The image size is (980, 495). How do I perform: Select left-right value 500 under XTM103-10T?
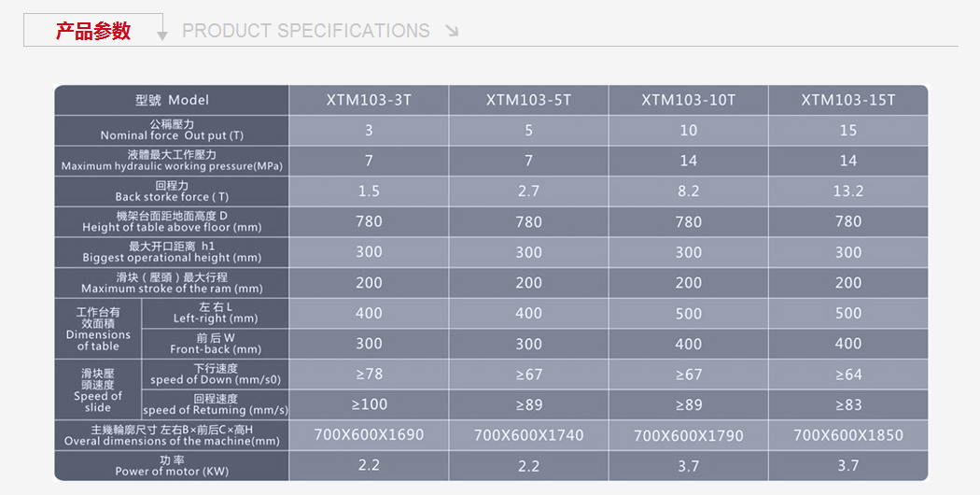tap(688, 313)
